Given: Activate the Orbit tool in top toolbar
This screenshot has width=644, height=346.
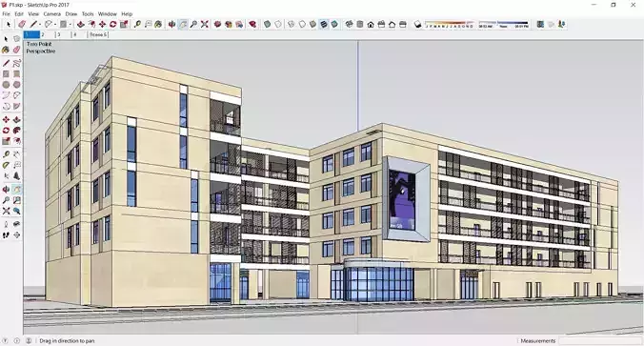Looking at the screenshot, I should tap(171, 24).
